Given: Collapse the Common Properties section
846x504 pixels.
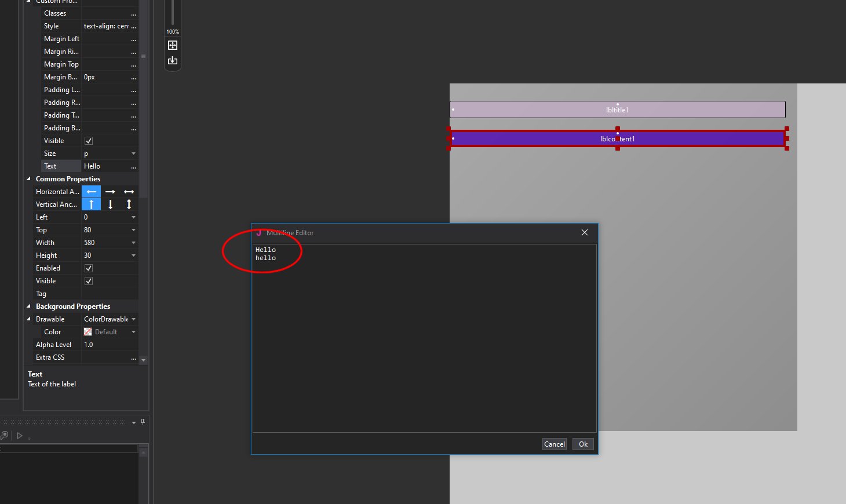Looking at the screenshot, I should pos(29,178).
